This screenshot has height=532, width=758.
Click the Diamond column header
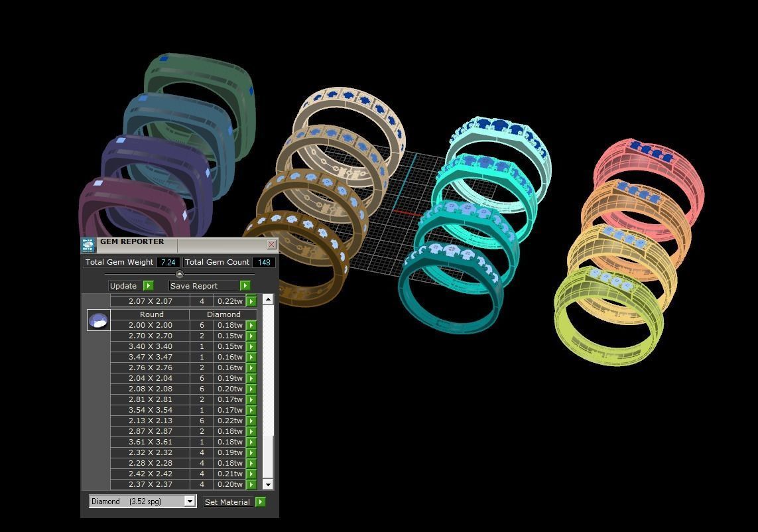point(223,314)
